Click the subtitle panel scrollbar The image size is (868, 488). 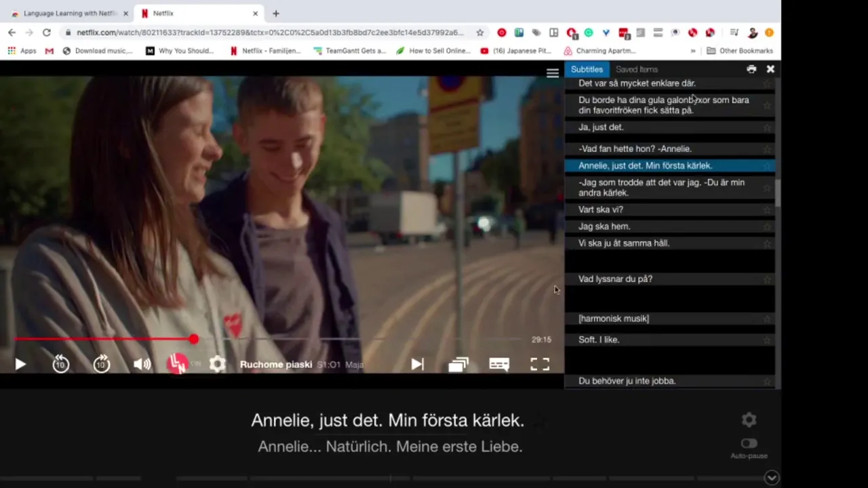point(778,193)
